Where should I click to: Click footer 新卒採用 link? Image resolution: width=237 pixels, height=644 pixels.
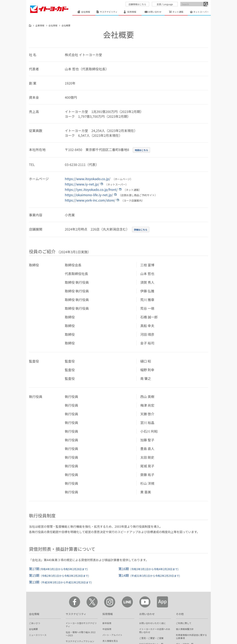coord(107,623)
